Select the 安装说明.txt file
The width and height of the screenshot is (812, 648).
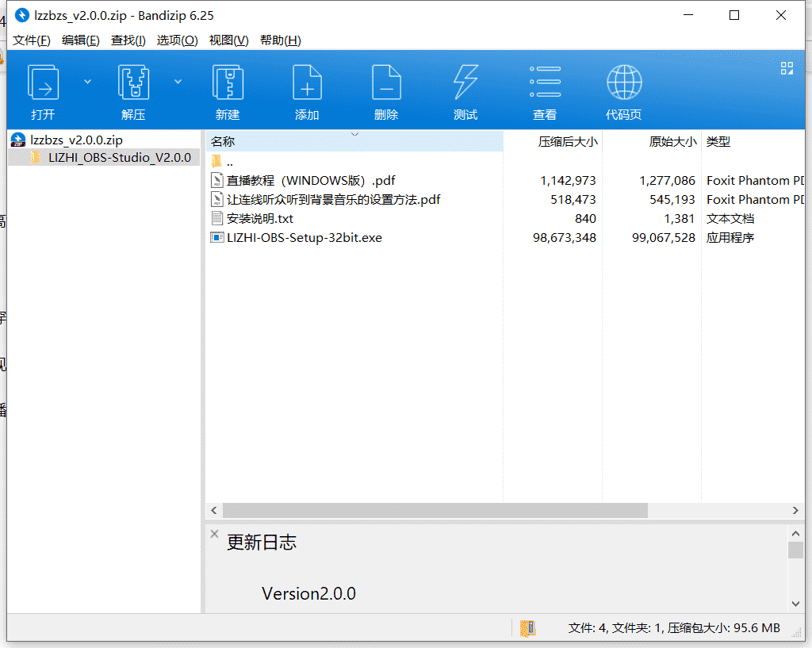[260, 219]
